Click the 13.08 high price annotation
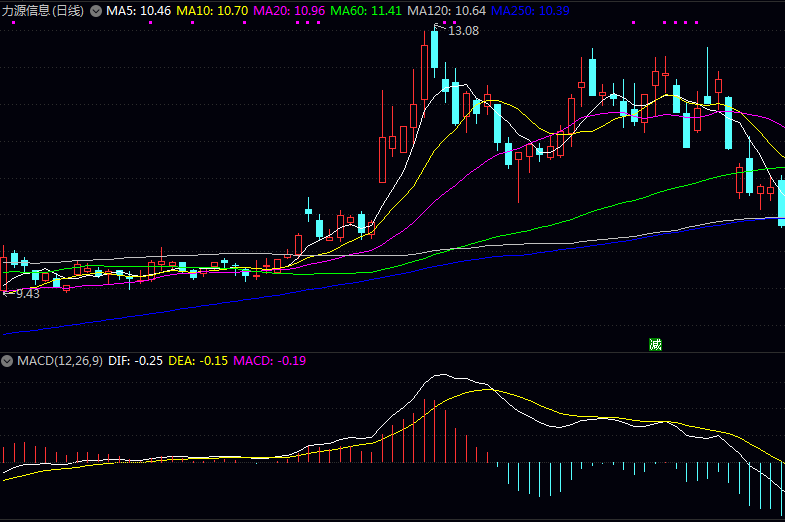 click(x=464, y=31)
